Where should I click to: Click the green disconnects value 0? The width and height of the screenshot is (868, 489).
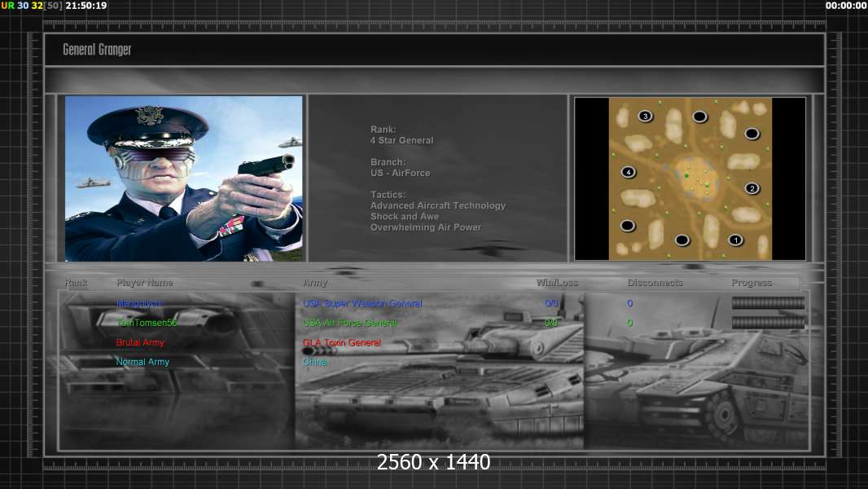point(630,323)
